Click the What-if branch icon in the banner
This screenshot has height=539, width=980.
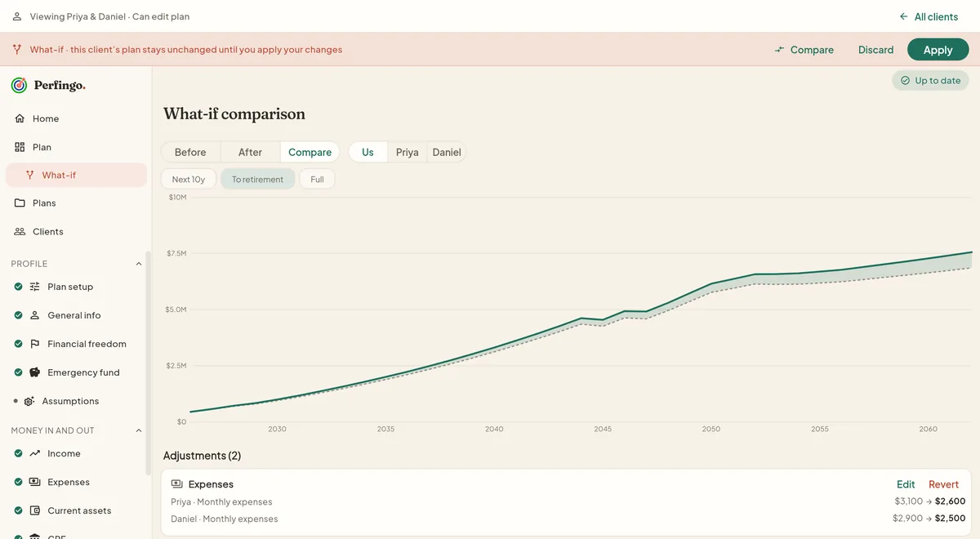coord(17,50)
